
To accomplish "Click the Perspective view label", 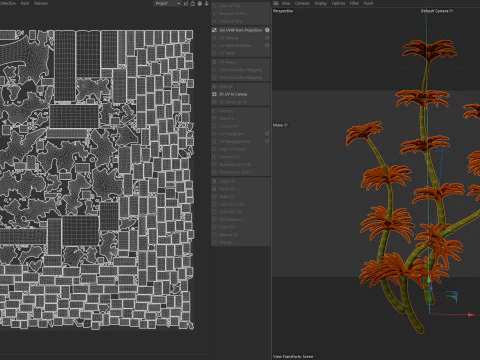I will tap(283, 11).
